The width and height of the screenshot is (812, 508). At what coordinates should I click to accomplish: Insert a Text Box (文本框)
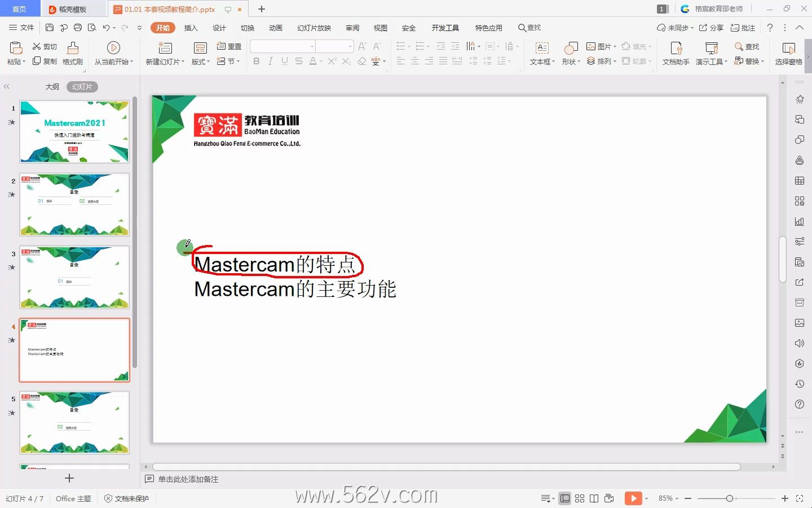click(x=542, y=54)
